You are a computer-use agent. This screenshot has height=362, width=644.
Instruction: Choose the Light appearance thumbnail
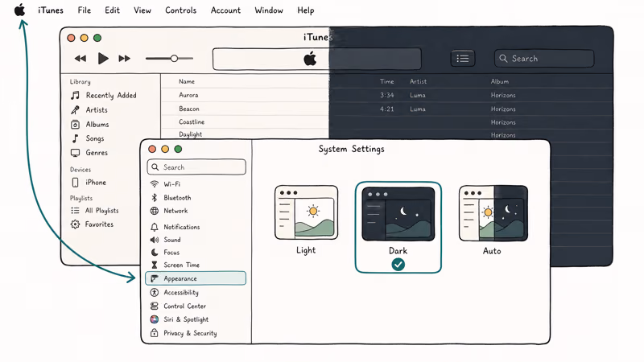pyautogui.click(x=307, y=212)
